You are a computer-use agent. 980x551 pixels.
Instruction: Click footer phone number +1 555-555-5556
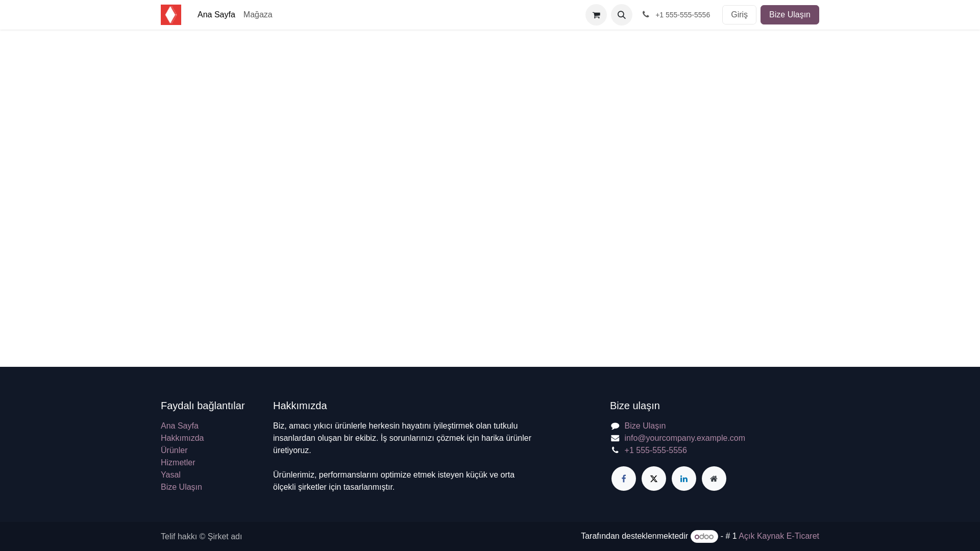coord(655,450)
